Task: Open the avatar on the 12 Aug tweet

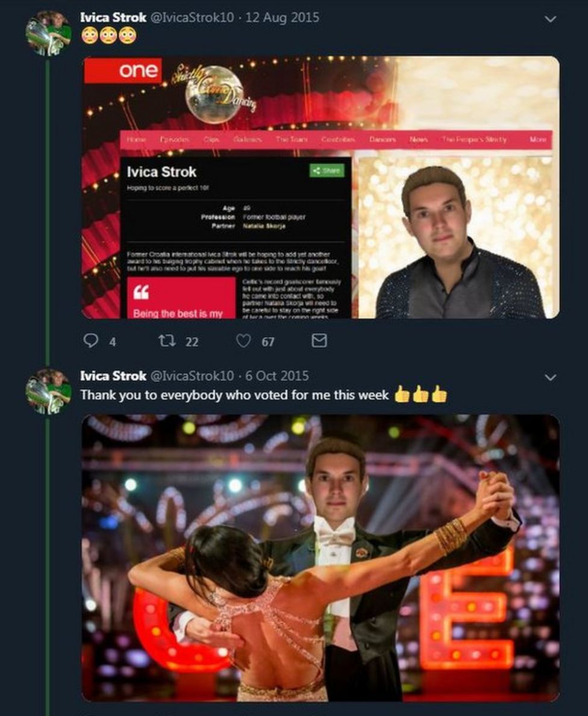Action: [x=48, y=33]
